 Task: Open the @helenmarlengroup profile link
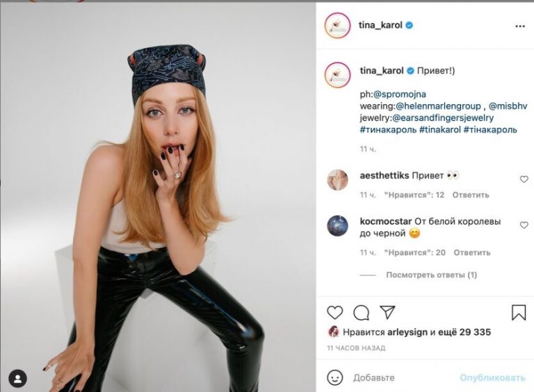[438, 106]
